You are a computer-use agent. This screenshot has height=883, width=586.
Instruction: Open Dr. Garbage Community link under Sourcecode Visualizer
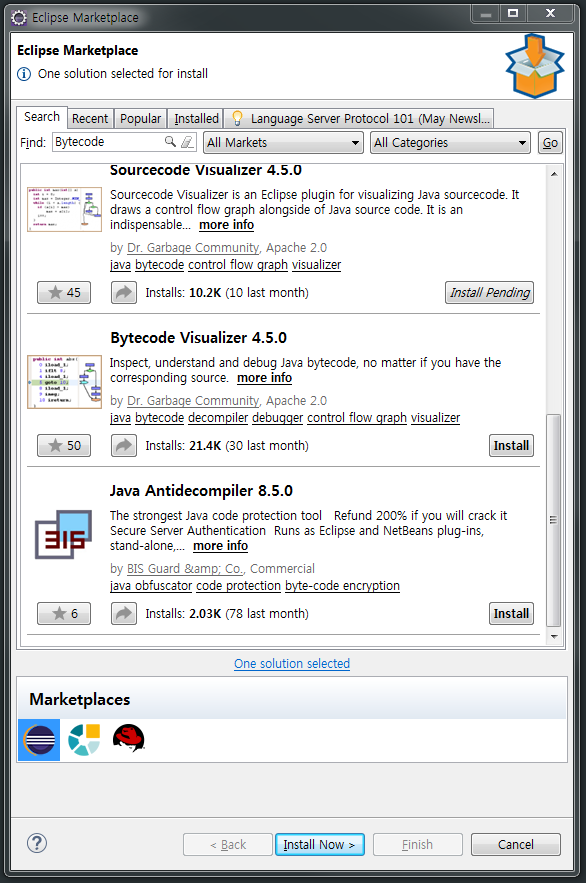193,248
